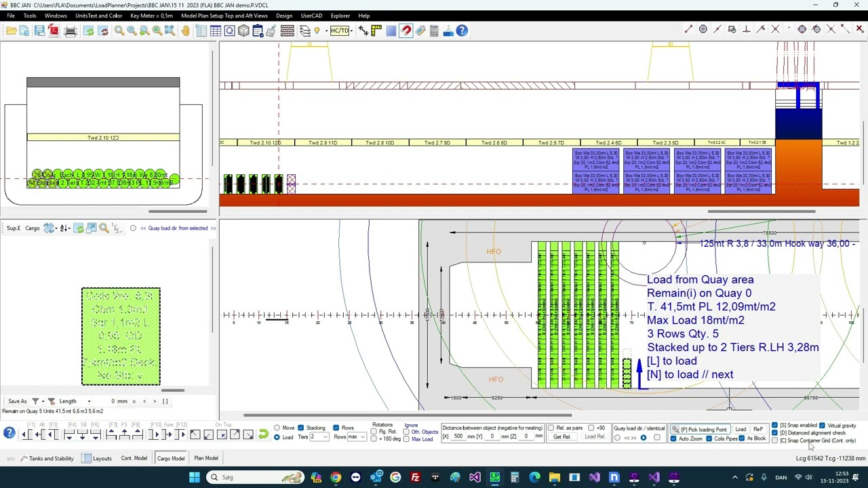Open the Rows max dropdown
The height and width of the screenshot is (488, 868).
pos(356,437)
